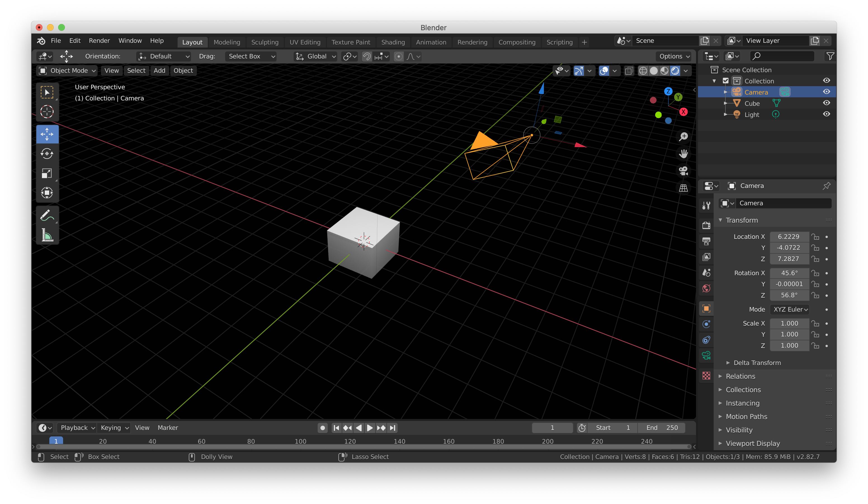Drag the timeline frame scrubber

(x=55, y=441)
